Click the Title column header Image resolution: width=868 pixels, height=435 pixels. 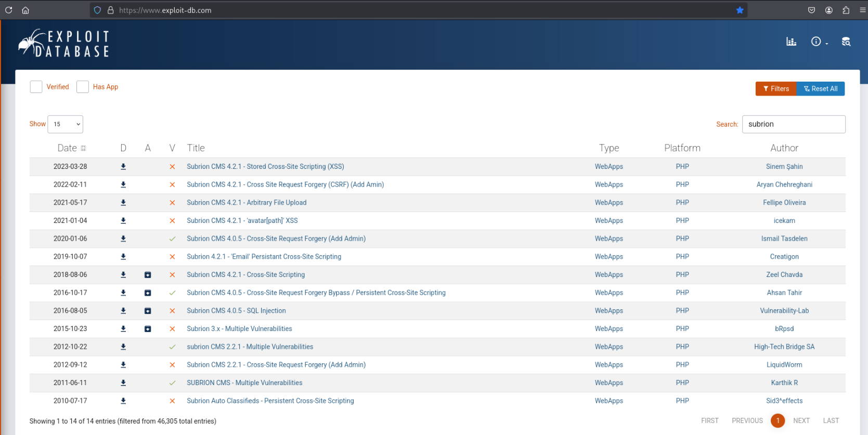196,148
